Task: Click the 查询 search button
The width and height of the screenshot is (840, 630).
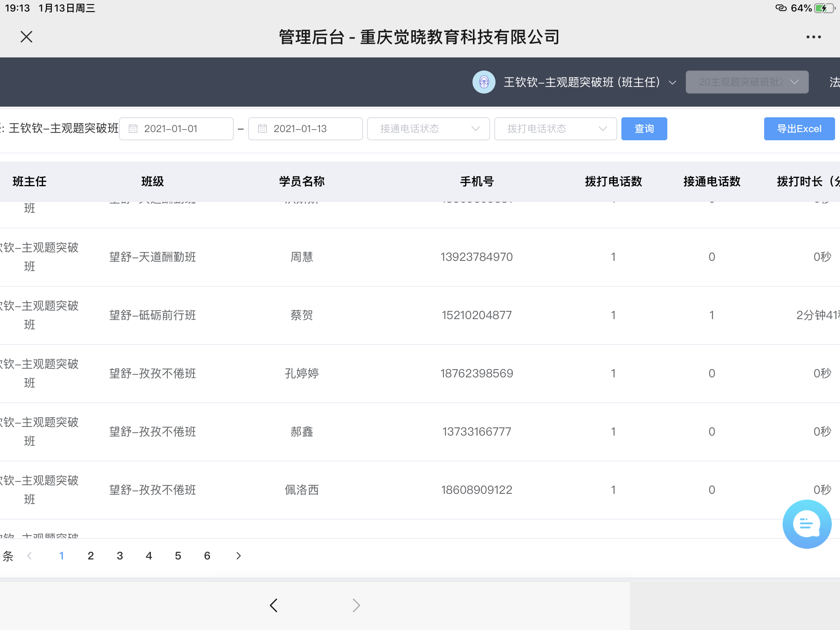Action: pyautogui.click(x=644, y=129)
